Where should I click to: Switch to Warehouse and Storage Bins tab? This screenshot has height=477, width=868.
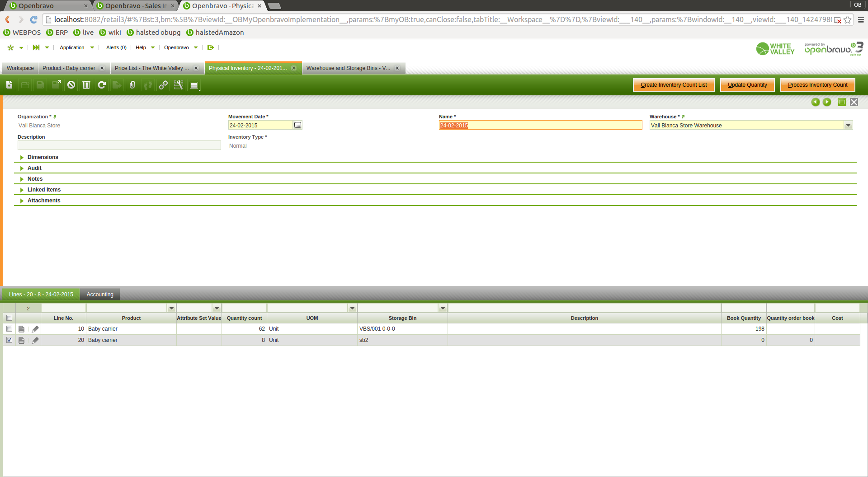point(348,68)
